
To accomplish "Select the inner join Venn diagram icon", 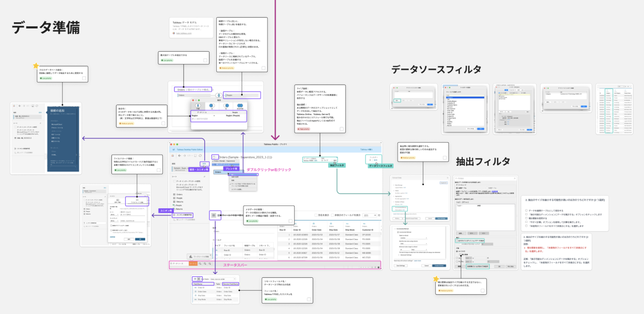I will click(198, 105).
